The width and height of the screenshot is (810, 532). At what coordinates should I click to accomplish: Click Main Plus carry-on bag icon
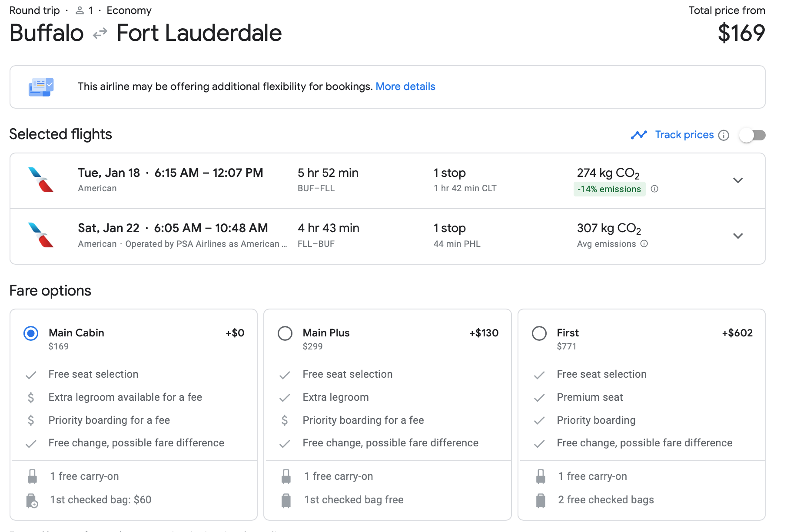[x=286, y=476]
